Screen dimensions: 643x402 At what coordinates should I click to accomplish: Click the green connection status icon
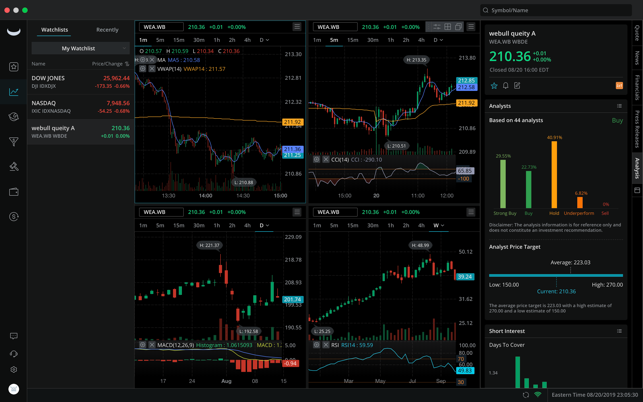click(538, 395)
